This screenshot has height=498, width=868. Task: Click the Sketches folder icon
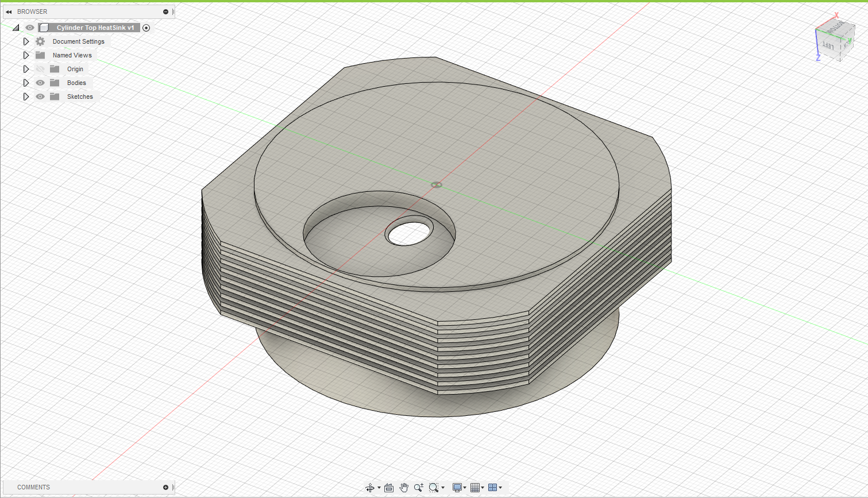[55, 96]
